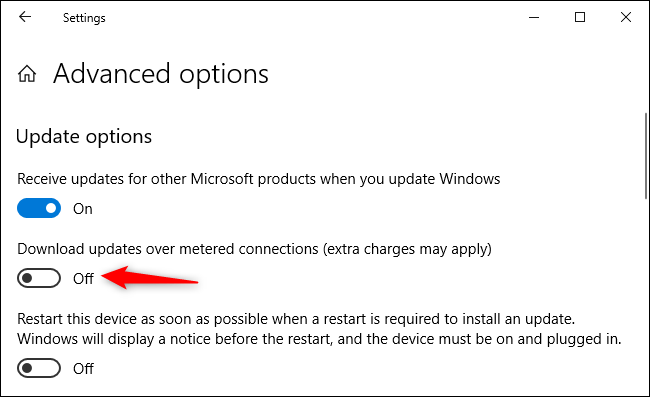The height and width of the screenshot is (397, 650).
Task: Enable restart as soon as possible toggle
Action: click(x=39, y=368)
